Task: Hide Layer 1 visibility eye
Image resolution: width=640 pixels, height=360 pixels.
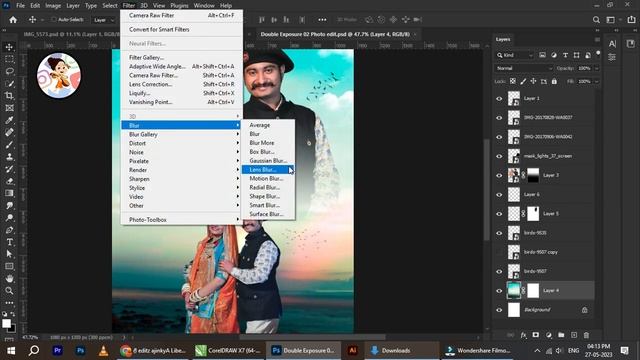Action: click(x=499, y=98)
